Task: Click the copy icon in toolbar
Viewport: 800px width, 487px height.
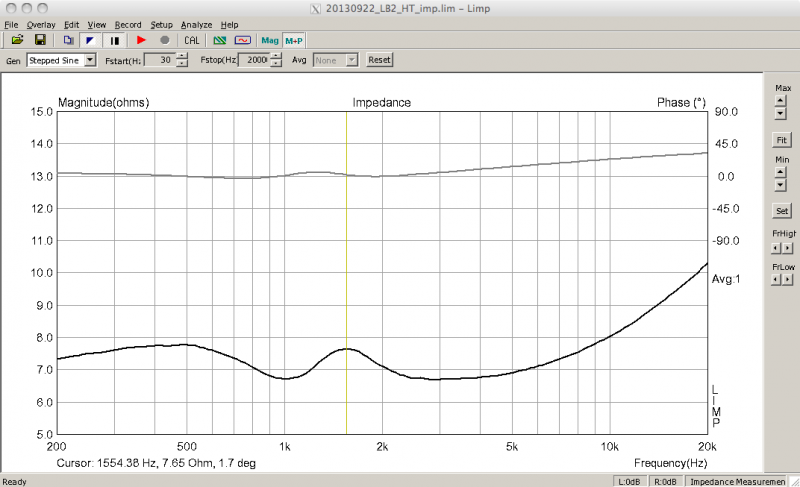Action: point(68,40)
